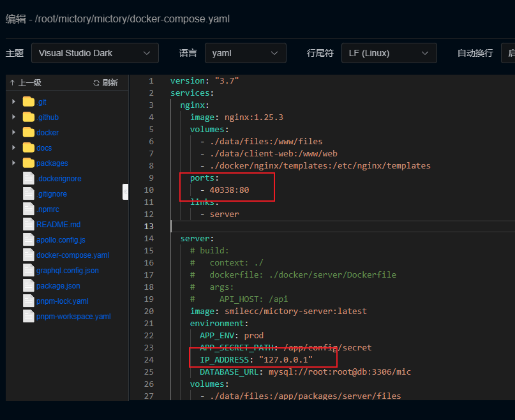
Task: Open the pnpm-workspace.yaml file
Action: [73, 317]
